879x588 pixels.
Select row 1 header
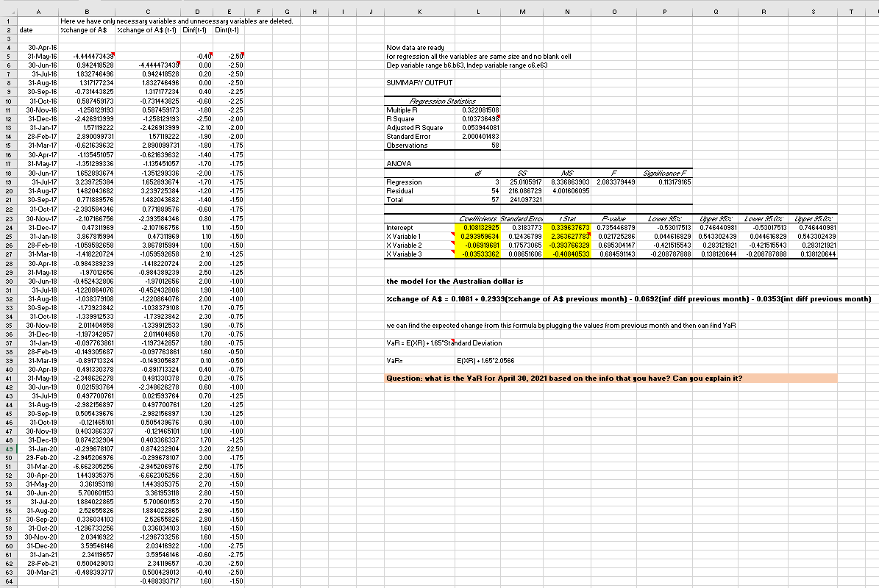coord(8,21)
